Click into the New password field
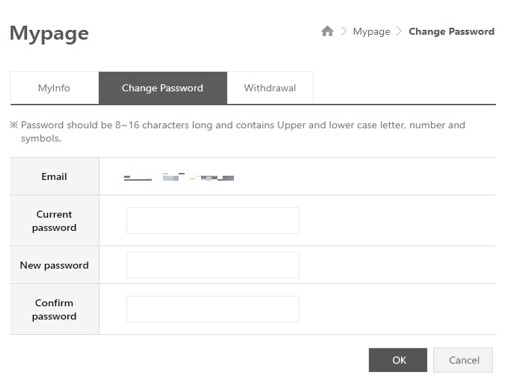Screen dimensions: 509x381 [213, 265]
